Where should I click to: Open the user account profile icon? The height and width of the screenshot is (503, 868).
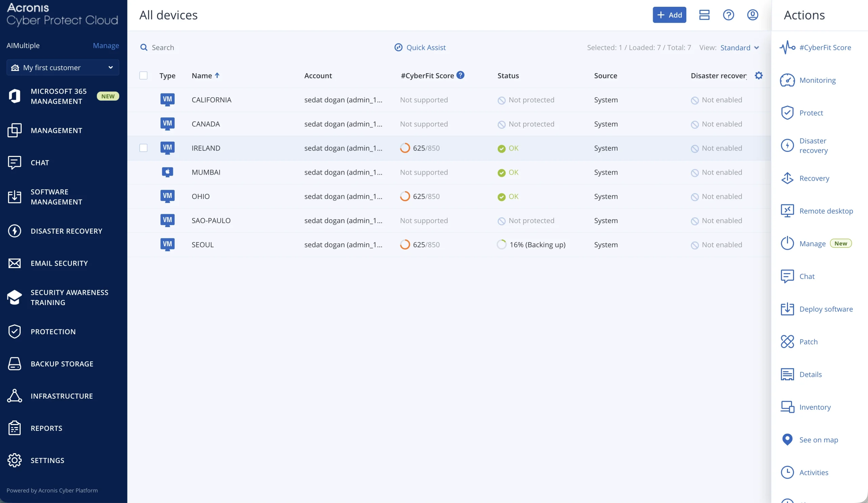[752, 15]
